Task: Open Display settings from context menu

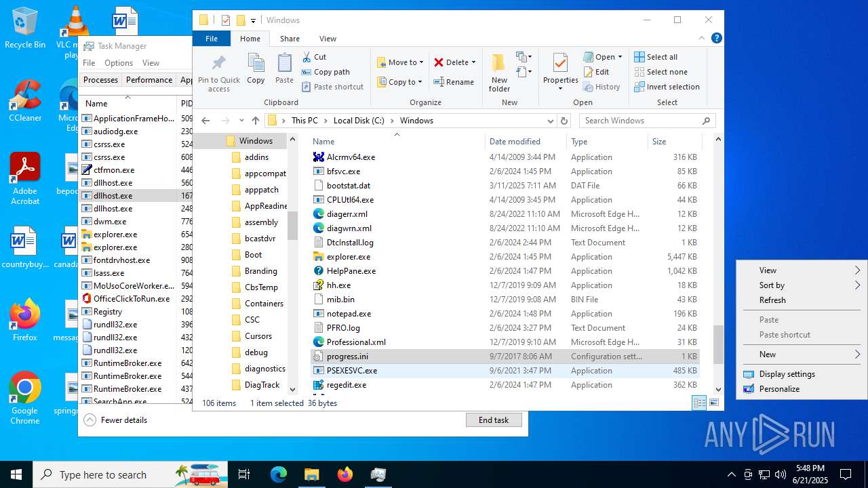Action: 787,374
